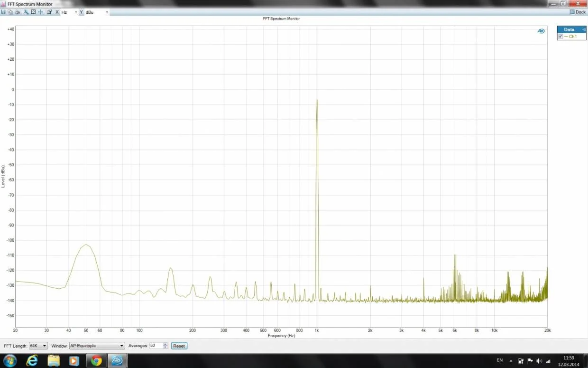
Task: Click the Windows Start button
Action: coord(9,361)
